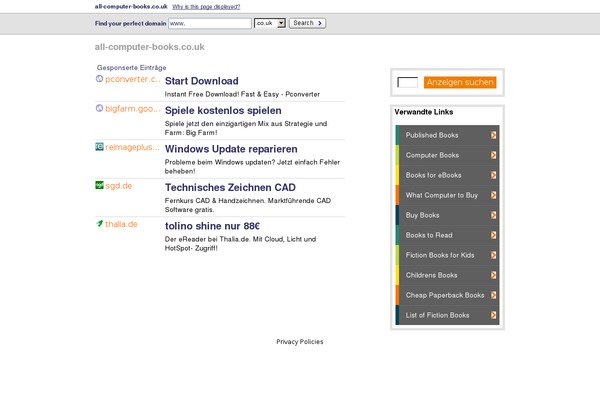The width and height of the screenshot is (600, 400).
Task: Click orange arrow beside Buy Books
Action: point(494,215)
